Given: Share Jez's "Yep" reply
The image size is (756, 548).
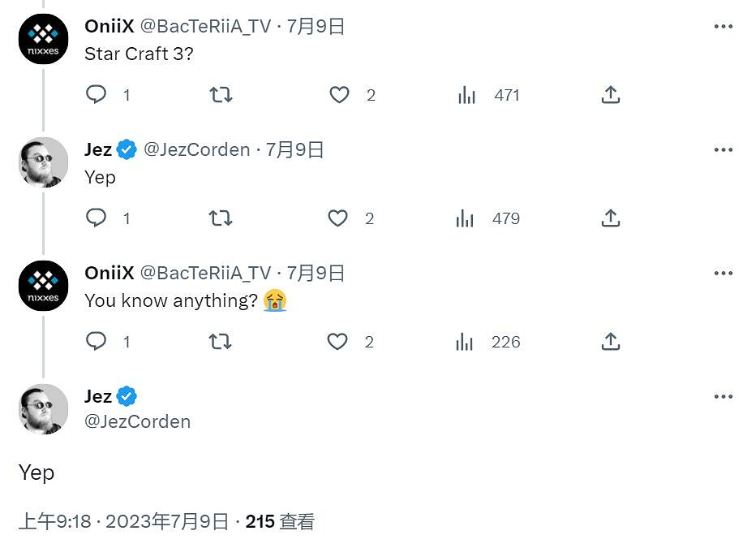Looking at the screenshot, I should tap(610, 218).
